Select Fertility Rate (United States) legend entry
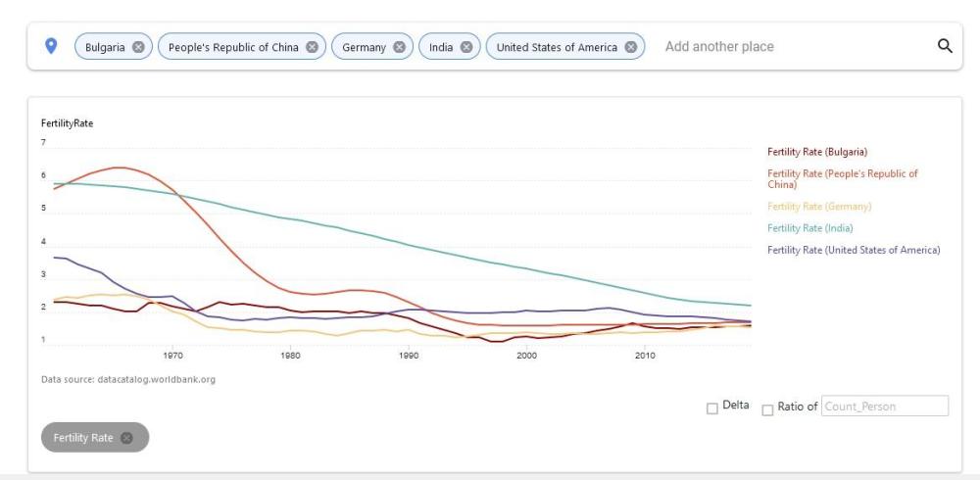980x480 pixels. [854, 250]
